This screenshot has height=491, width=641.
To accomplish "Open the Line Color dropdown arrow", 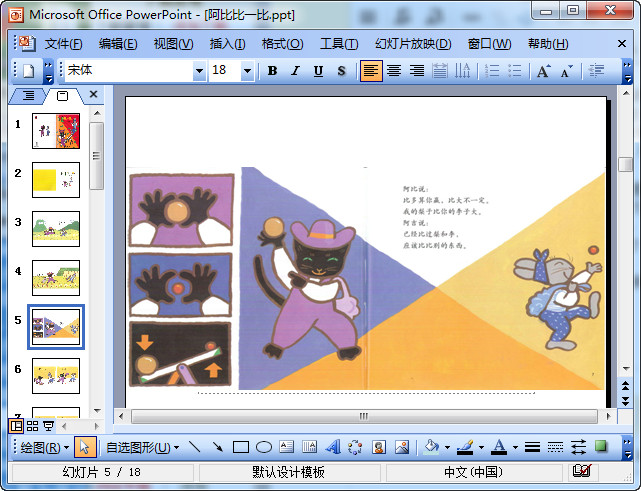I will [x=481, y=447].
